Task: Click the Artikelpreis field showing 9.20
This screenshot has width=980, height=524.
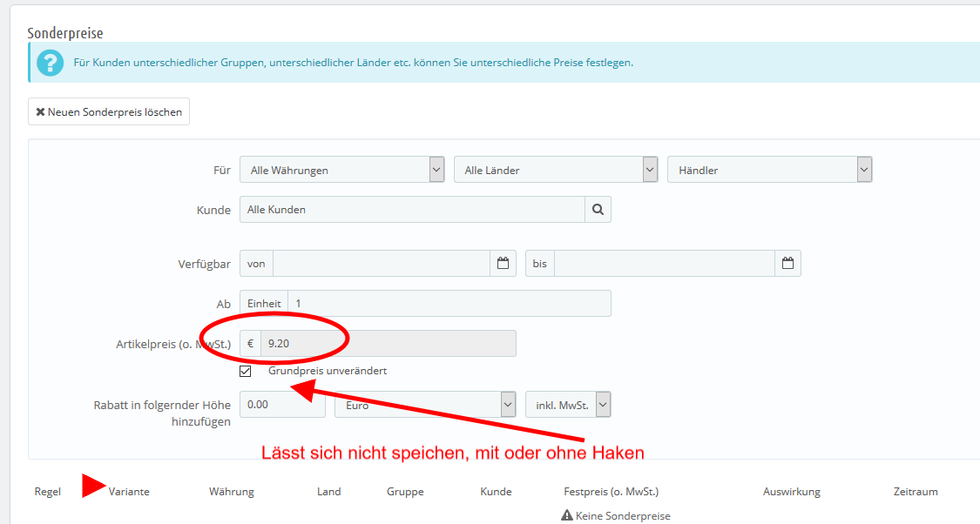Action: [389, 344]
